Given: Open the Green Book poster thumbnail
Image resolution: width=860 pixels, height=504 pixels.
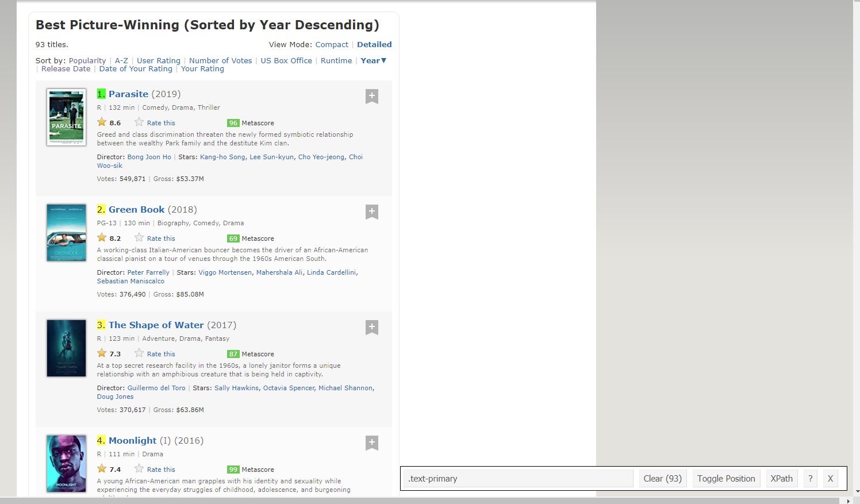Looking at the screenshot, I should point(66,233).
